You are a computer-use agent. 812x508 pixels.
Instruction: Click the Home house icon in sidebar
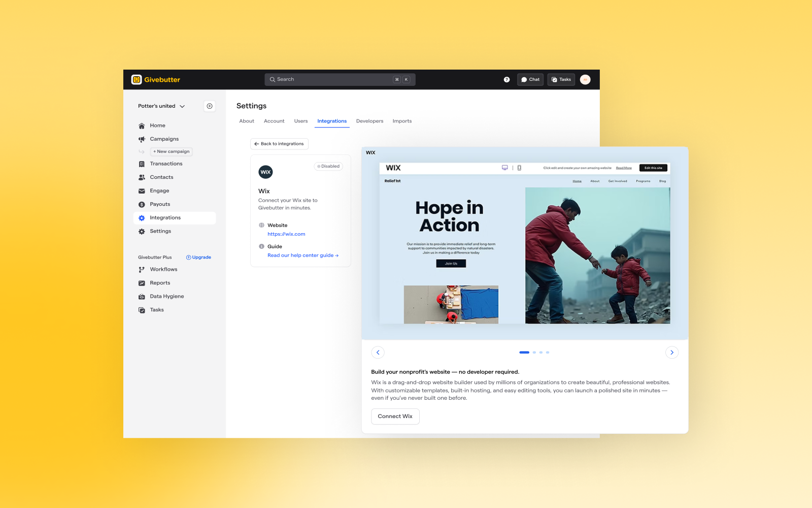click(x=142, y=125)
